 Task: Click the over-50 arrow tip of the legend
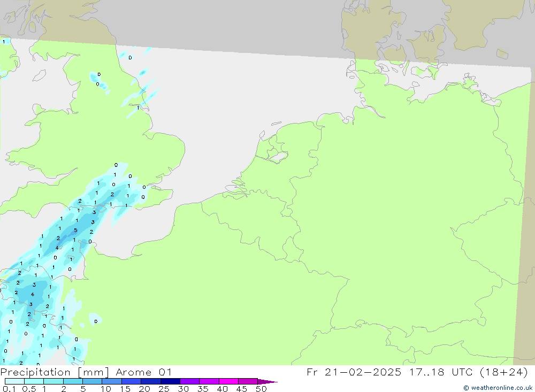[x=267, y=382]
